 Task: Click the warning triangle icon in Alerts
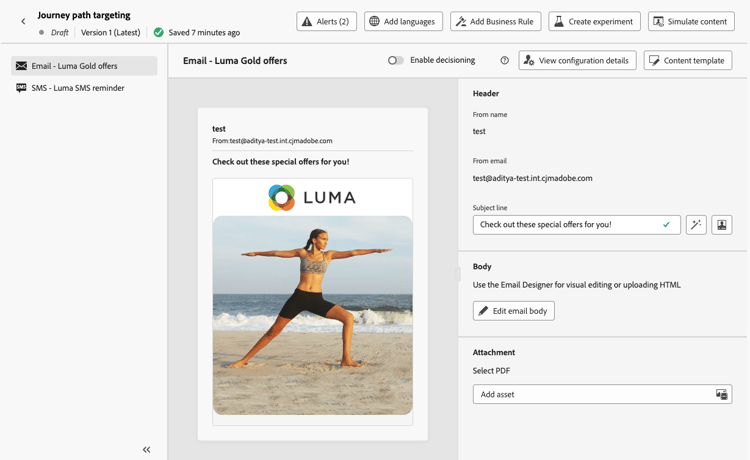(308, 22)
